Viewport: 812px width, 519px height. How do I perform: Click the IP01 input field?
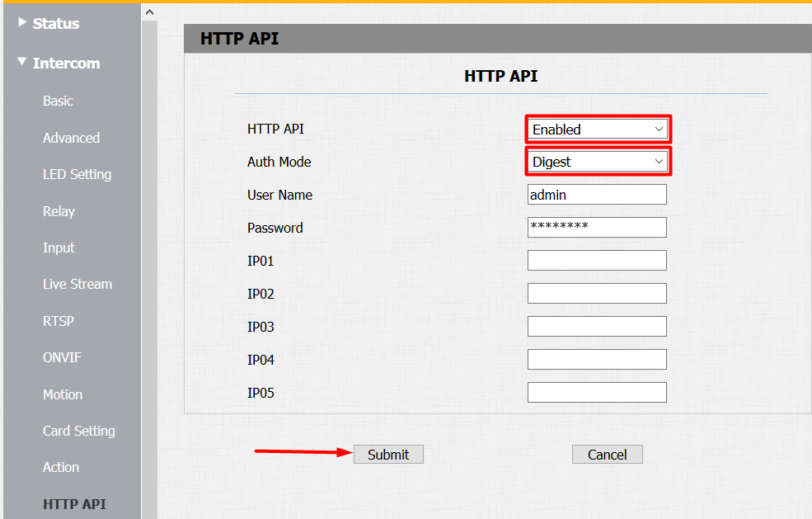[x=597, y=260]
